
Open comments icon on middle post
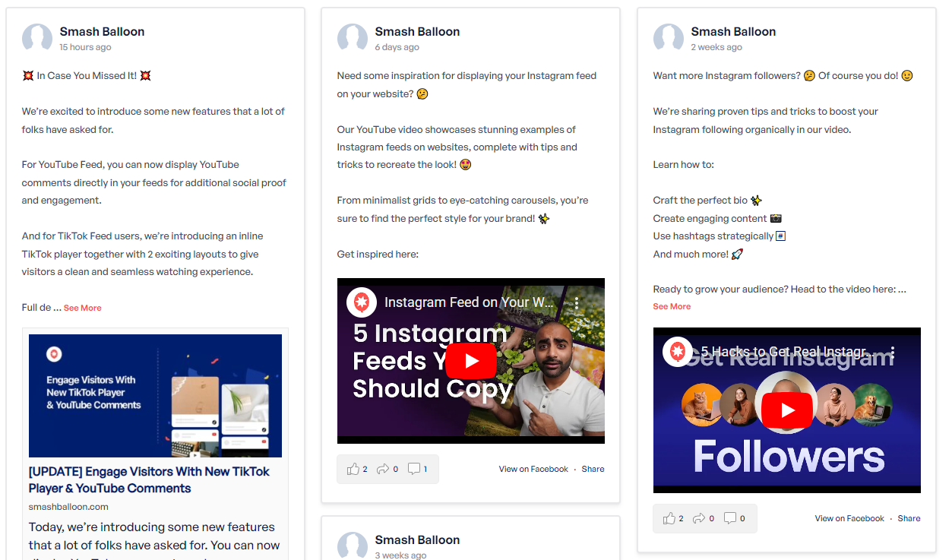click(414, 470)
